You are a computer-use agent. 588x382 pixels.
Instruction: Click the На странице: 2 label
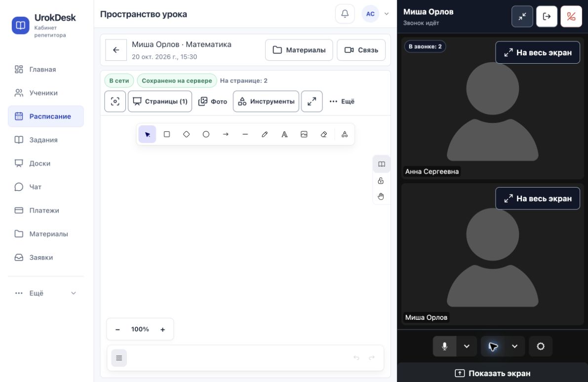(x=244, y=80)
